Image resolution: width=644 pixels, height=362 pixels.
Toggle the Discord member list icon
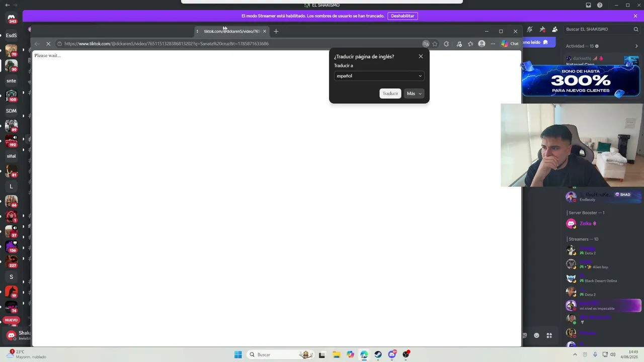[x=554, y=29]
